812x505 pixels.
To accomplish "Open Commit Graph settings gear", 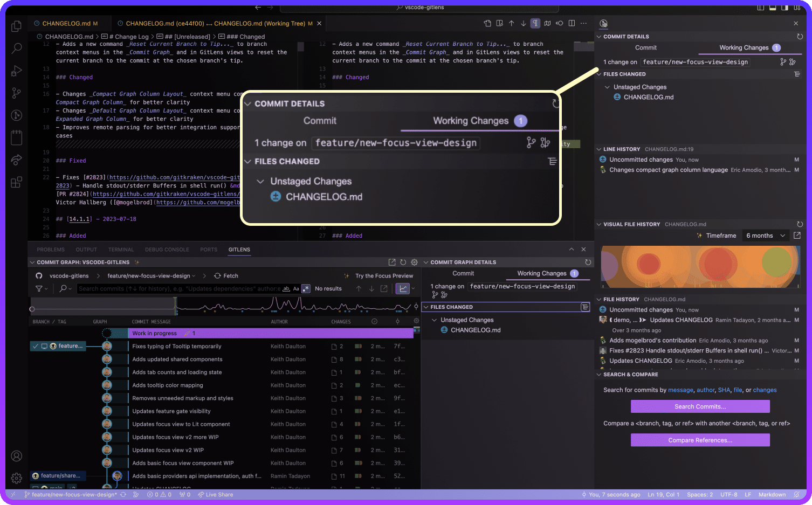I will (x=414, y=262).
